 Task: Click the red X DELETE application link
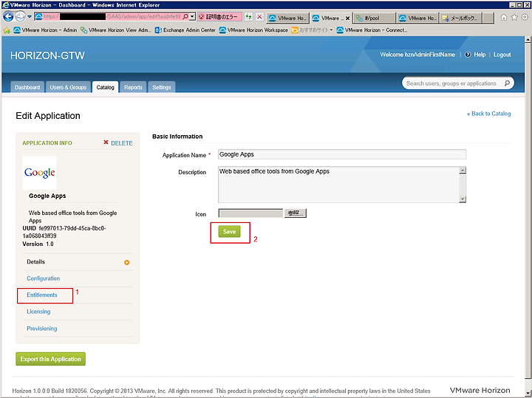tap(117, 143)
